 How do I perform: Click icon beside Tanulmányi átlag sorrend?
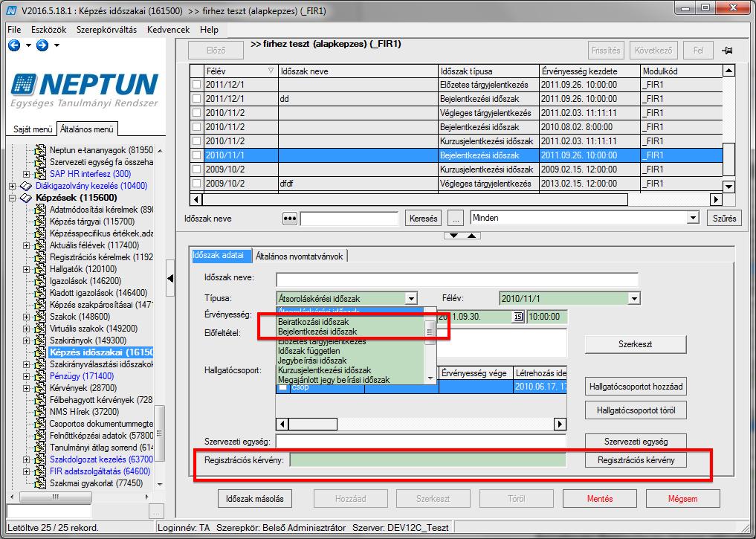(41, 448)
